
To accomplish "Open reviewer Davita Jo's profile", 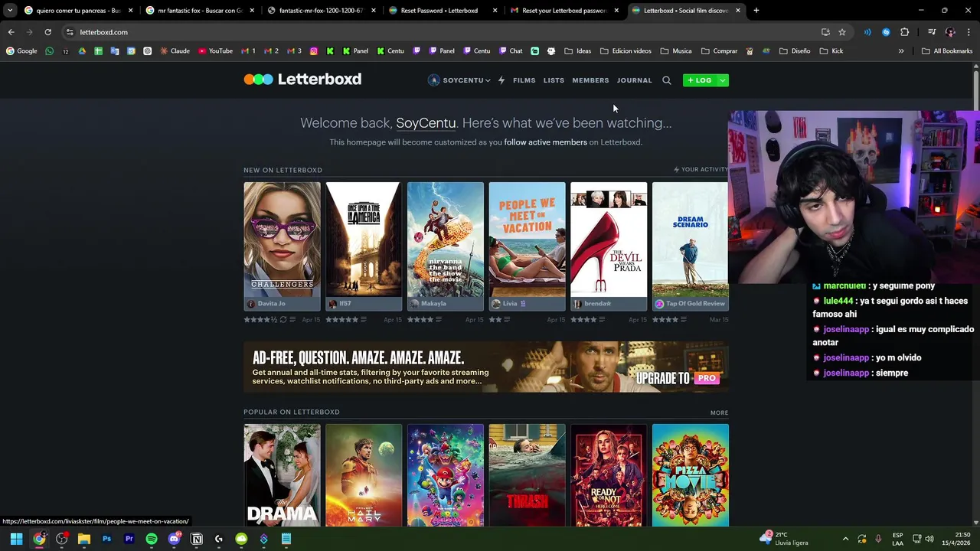I will point(271,304).
